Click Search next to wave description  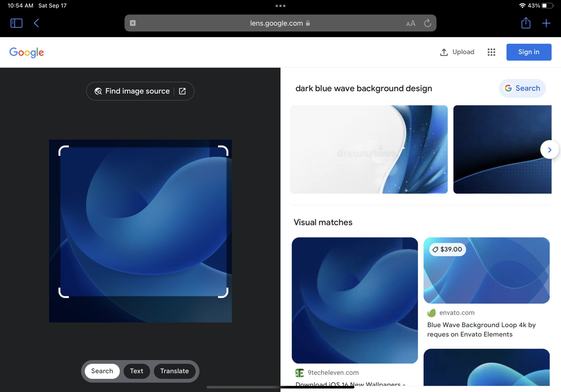pos(522,88)
